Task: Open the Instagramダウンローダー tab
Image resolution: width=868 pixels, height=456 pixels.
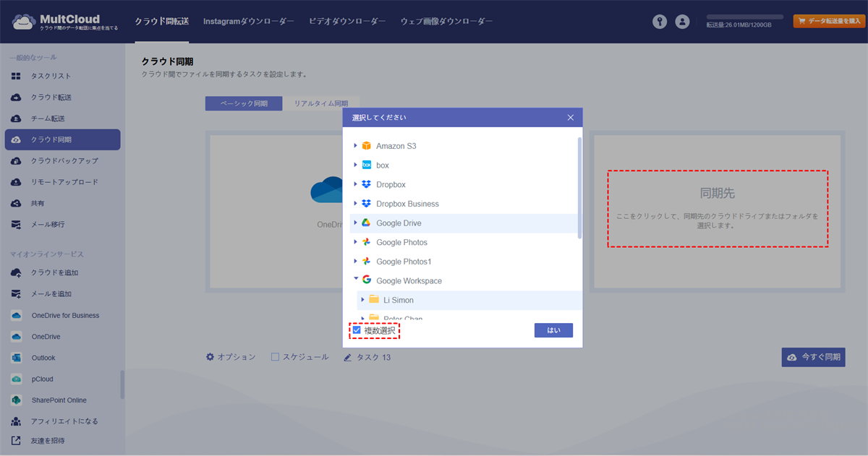Action: tap(249, 22)
